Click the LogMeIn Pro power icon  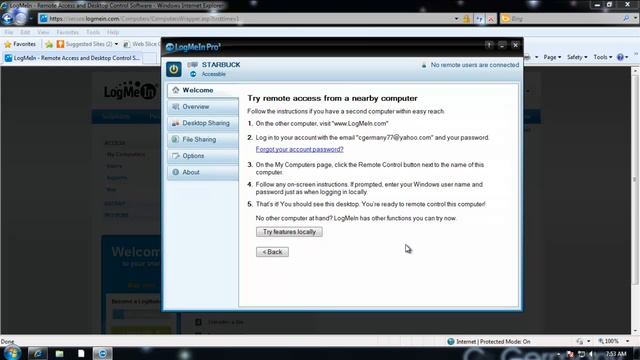click(x=173, y=69)
